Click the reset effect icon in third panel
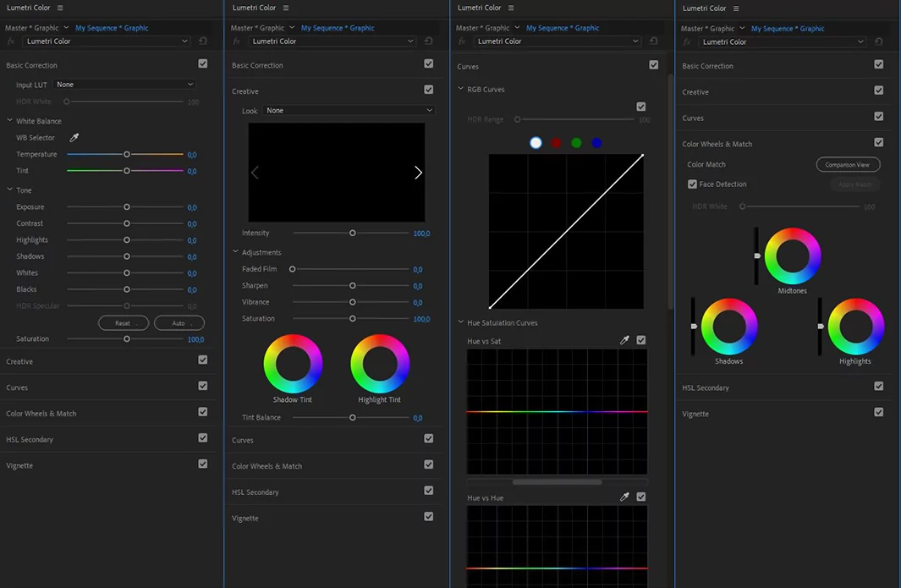The image size is (901, 588). click(653, 41)
